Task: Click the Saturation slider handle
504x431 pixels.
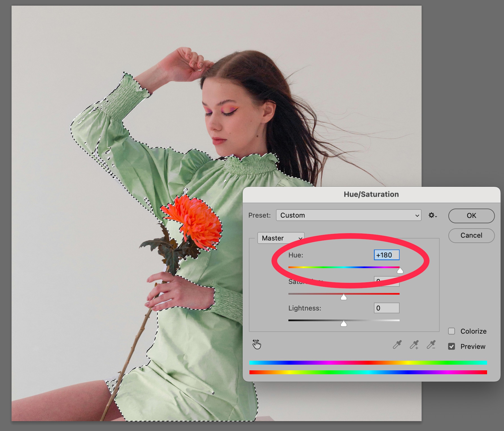Action: (x=343, y=297)
